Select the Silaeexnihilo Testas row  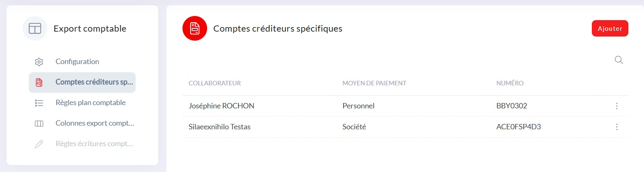pos(406,127)
